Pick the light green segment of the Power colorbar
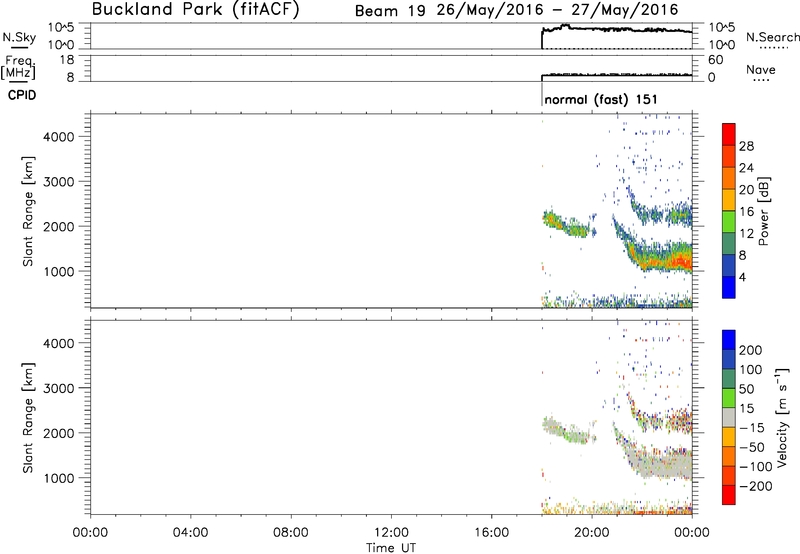This screenshot has width=800, height=554. pos(729,222)
